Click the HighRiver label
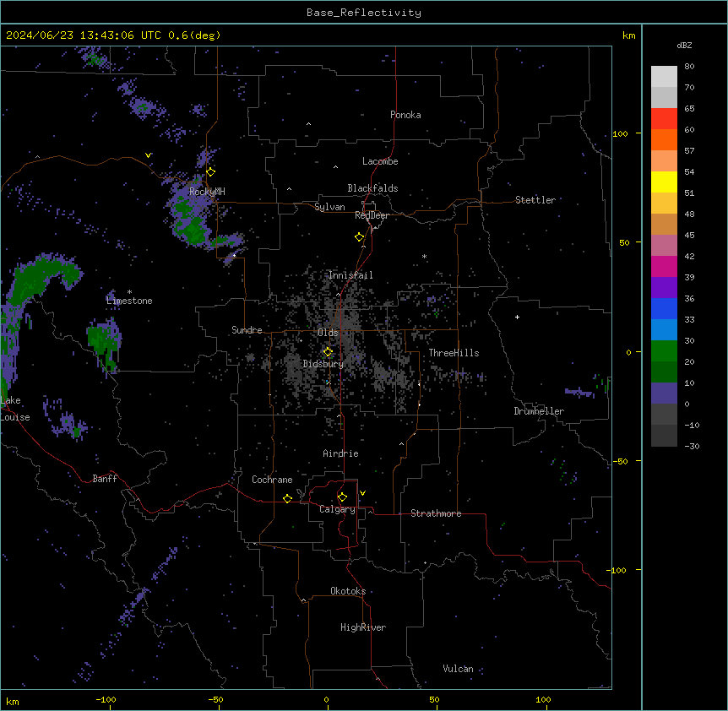The height and width of the screenshot is (711, 728). [363, 627]
